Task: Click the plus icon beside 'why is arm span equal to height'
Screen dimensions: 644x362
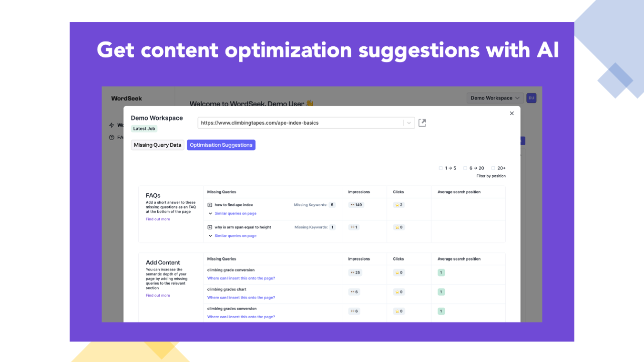Action: coord(210,227)
